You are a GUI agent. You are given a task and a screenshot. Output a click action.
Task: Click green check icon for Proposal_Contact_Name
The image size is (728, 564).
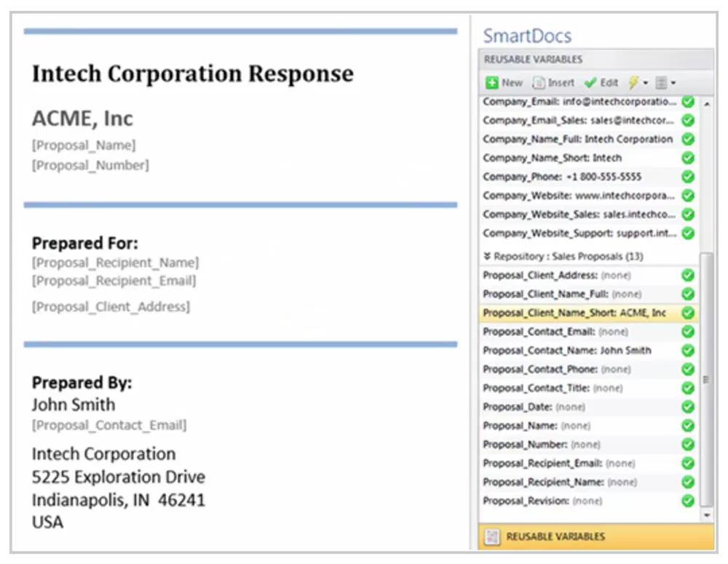688,351
